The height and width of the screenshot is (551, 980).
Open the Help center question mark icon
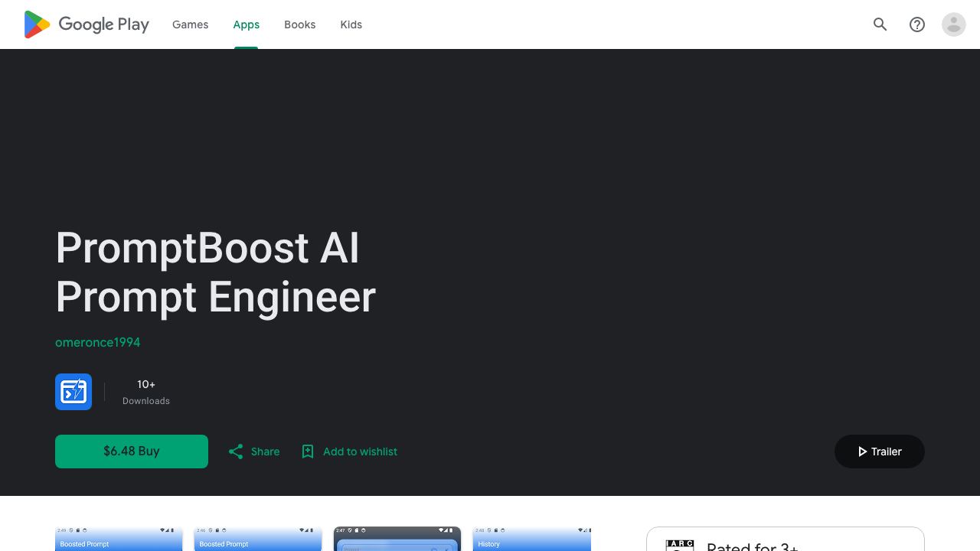point(917,24)
